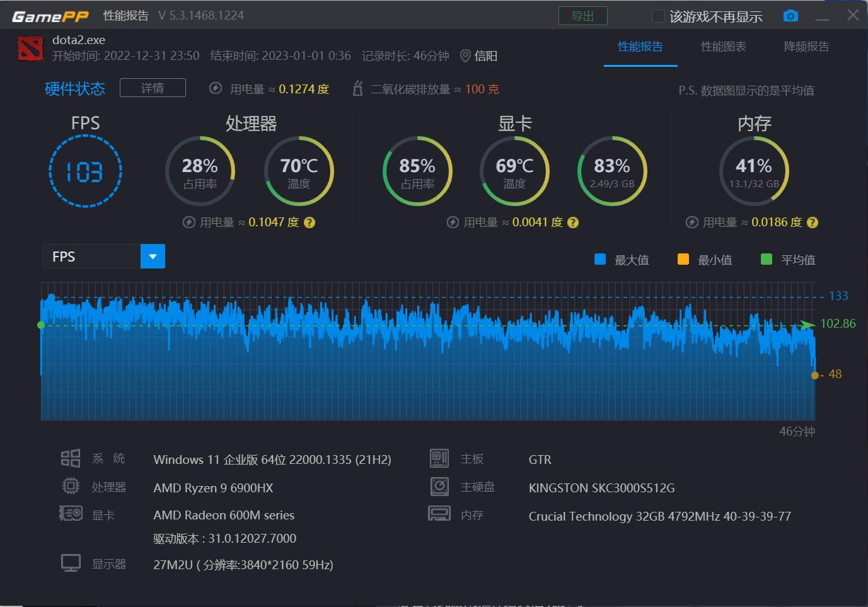Image resolution: width=868 pixels, height=607 pixels.
Task: Click the GPU 69℃ temperature gauge
Action: click(x=514, y=171)
